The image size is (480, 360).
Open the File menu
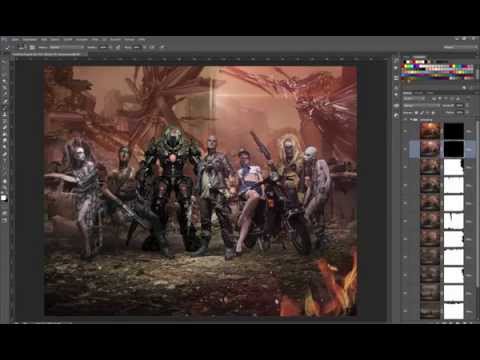coord(15,39)
